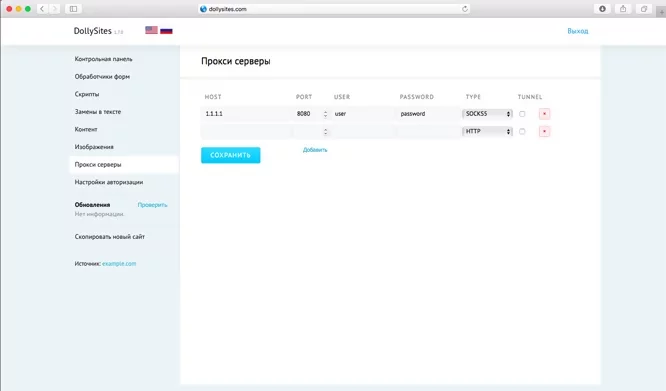This screenshot has width=666, height=391.
Task: Toggle the Safari sidebar button
Action: 73,8
